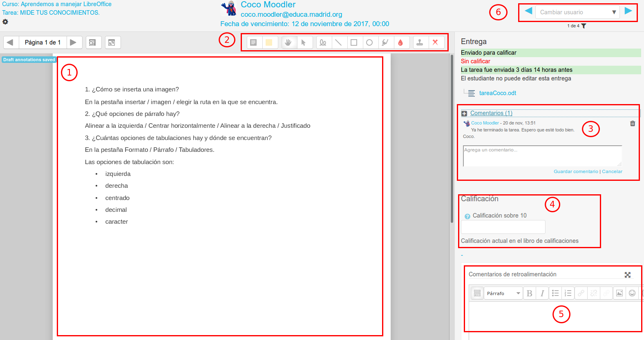Screen dimensions: 644x340
Task: Open the settings gear under task name
Action: (x=5, y=22)
